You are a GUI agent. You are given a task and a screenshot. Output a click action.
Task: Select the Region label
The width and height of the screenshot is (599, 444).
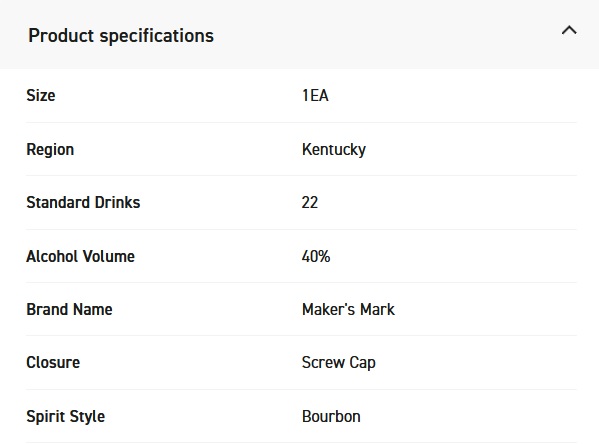point(50,149)
